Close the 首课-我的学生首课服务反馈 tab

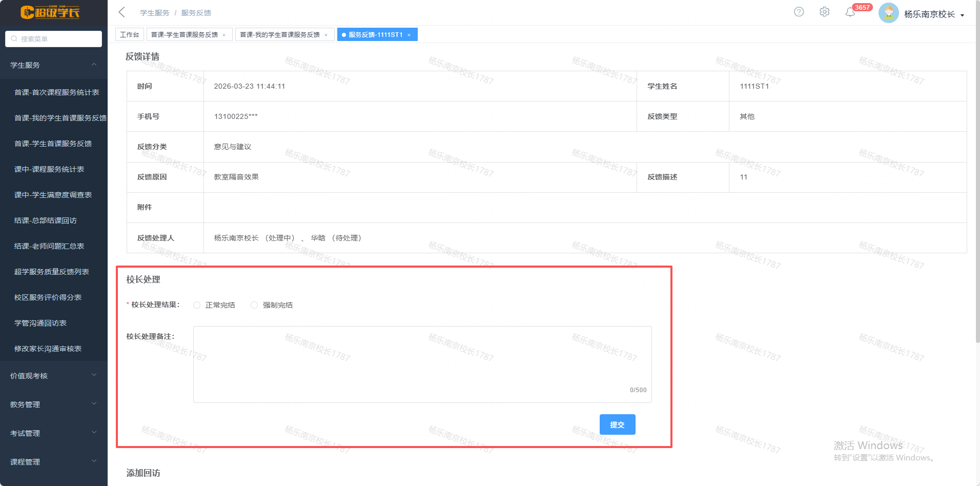(326, 35)
